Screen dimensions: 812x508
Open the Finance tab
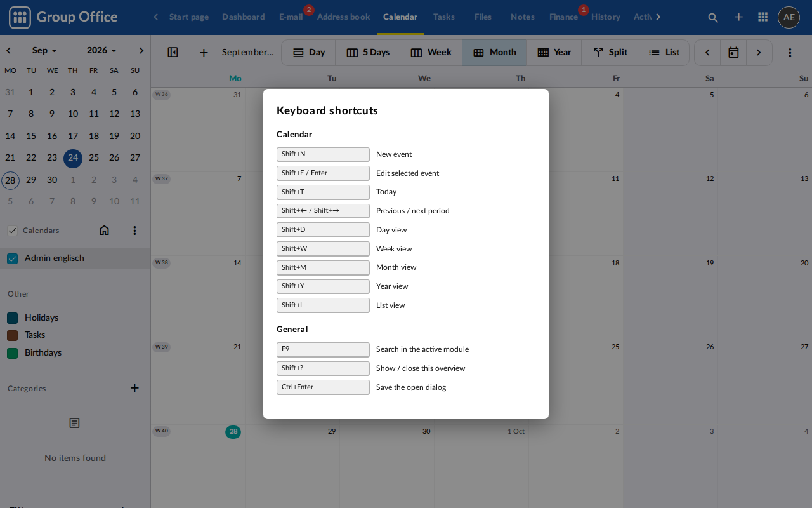pyautogui.click(x=563, y=17)
